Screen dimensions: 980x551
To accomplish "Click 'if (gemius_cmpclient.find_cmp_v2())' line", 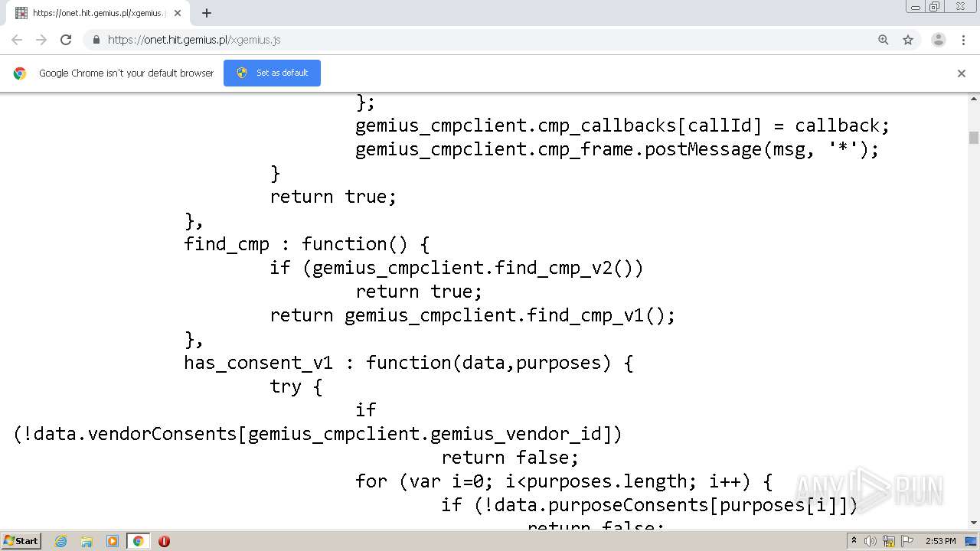I will pyautogui.click(x=457, y=268).
